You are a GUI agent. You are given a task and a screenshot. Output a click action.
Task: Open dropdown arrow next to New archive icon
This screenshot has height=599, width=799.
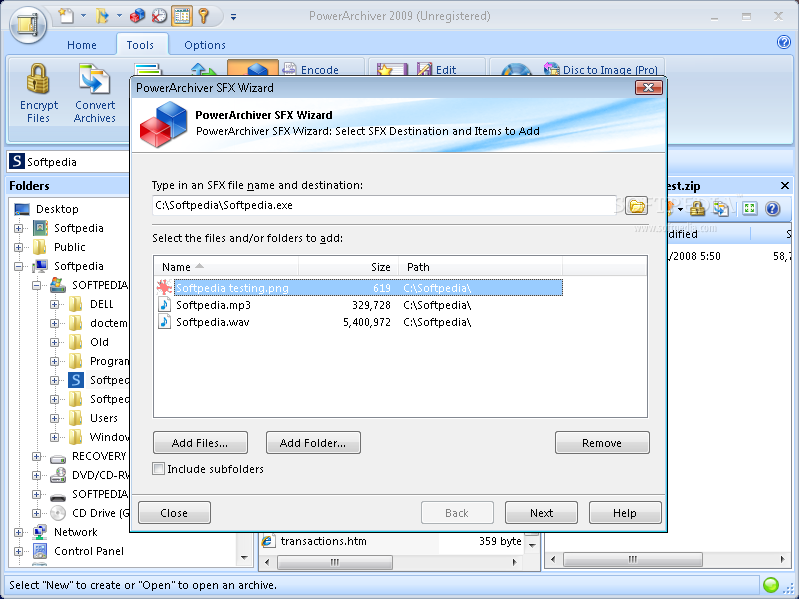click(83, 16)
